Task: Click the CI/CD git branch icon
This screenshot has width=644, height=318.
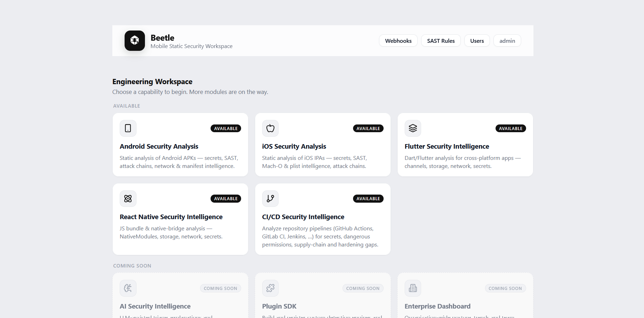Action: click(x=270, y=199)
